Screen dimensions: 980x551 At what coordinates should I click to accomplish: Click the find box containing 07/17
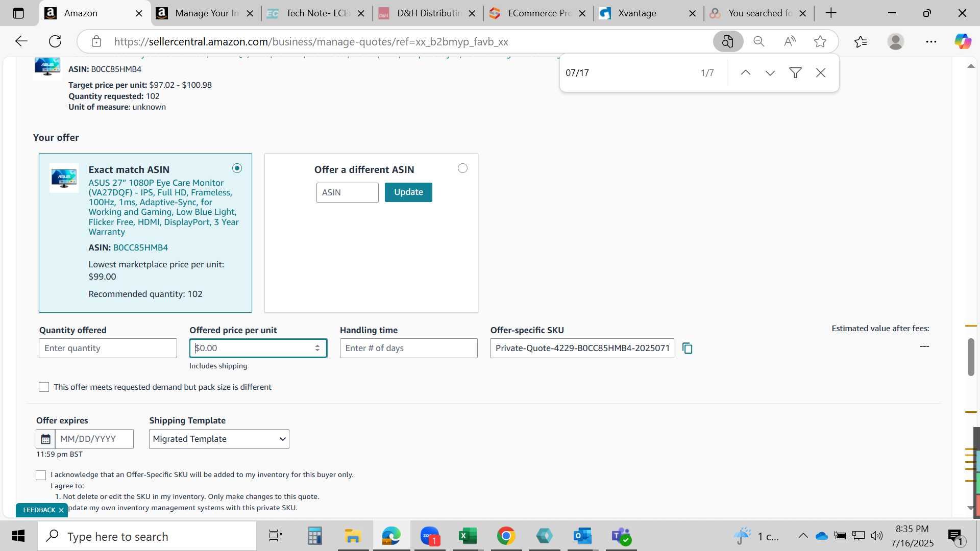(x=628, y=73)
